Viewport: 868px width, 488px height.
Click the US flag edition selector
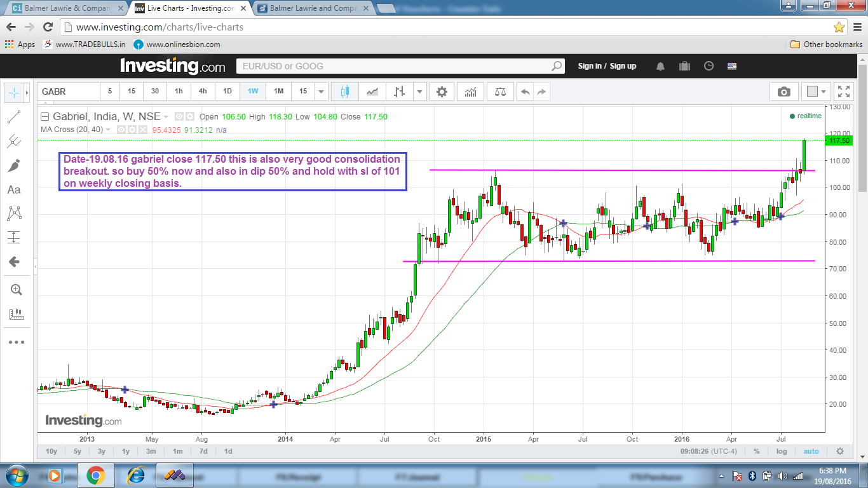pos(732,66)
